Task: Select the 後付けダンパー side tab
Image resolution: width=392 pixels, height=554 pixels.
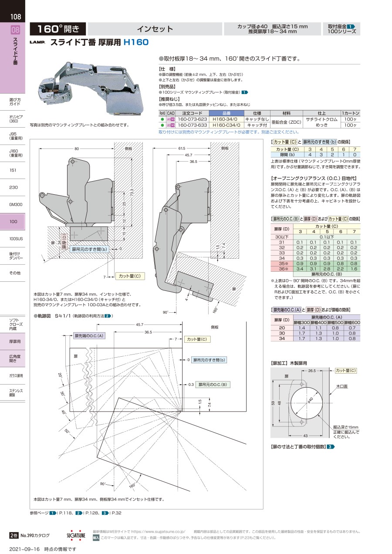Action: (14, 256)
